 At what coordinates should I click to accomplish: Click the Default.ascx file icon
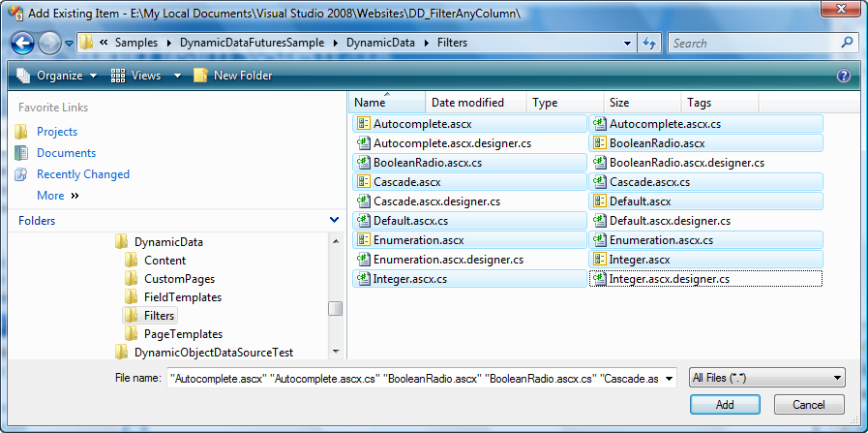600,201
